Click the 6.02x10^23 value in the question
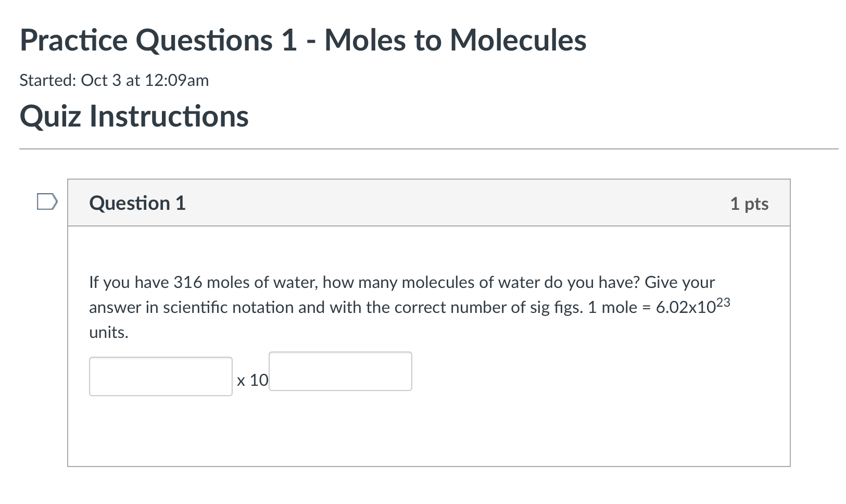Image resolution: width=846 pixels, height=504 pixels. pyautogui.click(x=692, y=307)
